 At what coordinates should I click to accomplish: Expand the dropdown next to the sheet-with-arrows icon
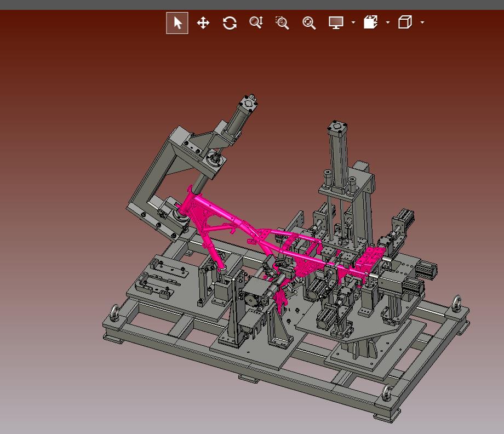[388, 22]
